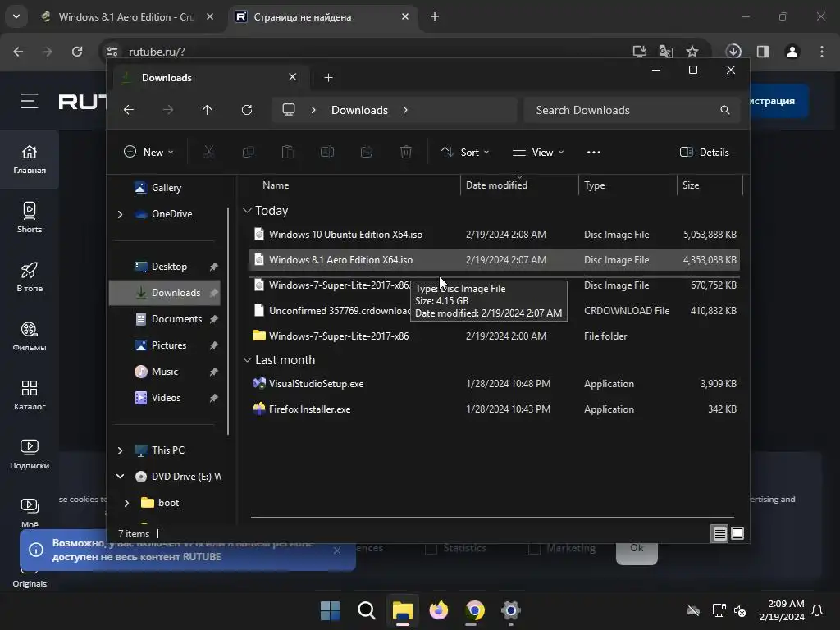Collapse the Today group
This screenshot has width=840, height=630.
click(247, 211)
